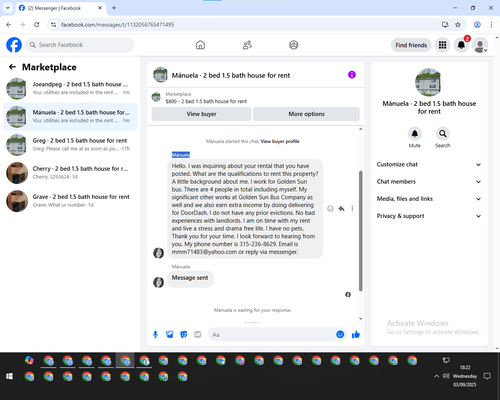Open the notifications bell with badge
Viewport: 500px width, 400px height.
click(461, 45)
